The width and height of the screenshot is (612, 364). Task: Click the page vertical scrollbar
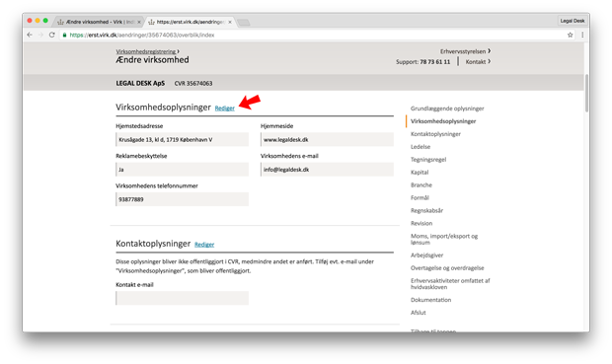(586, 93)
